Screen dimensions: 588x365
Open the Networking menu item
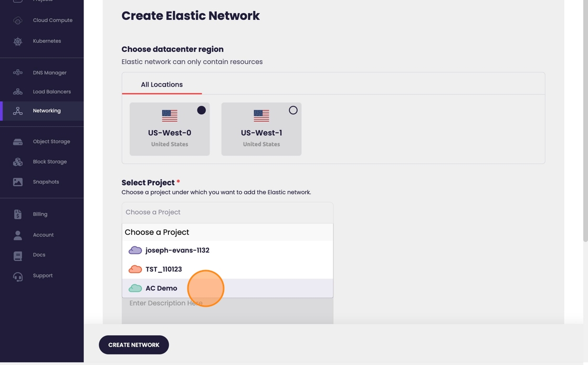pos(47,111)
